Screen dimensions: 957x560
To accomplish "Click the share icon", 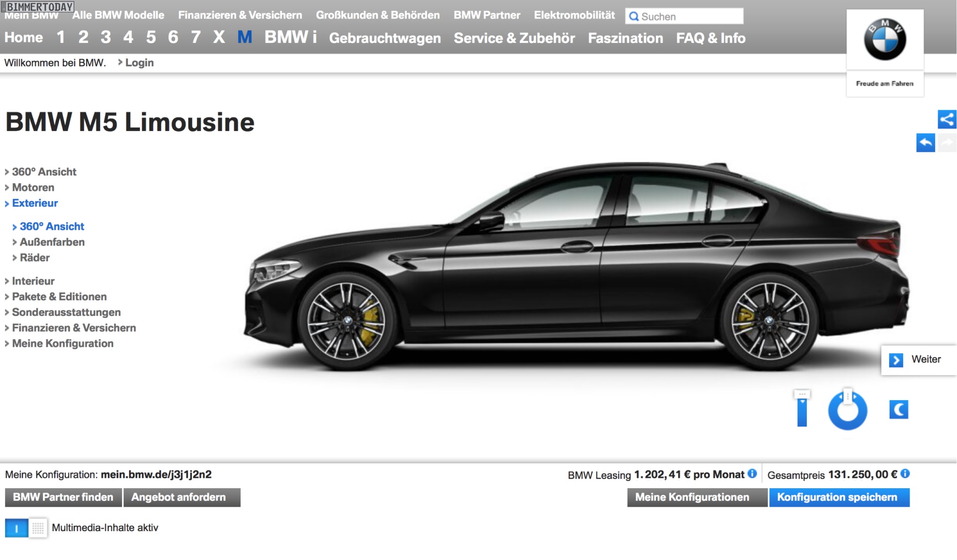I will tap(947, 120).
